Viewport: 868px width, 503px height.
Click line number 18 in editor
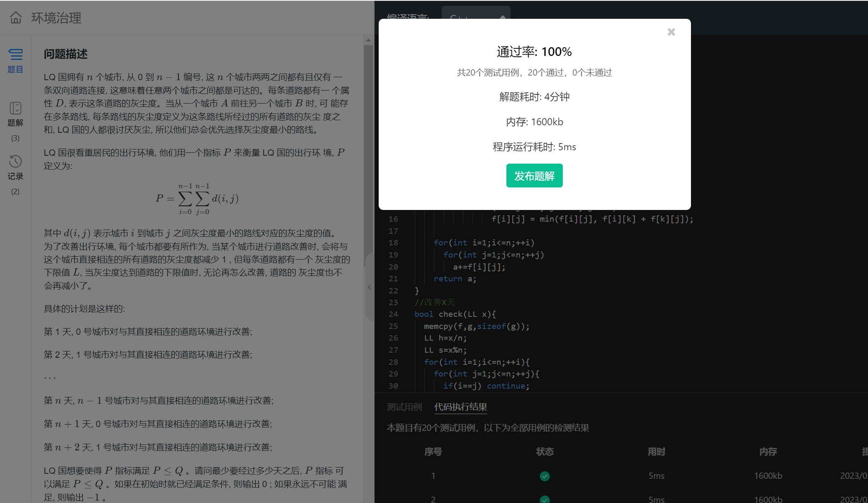point(393,243)
